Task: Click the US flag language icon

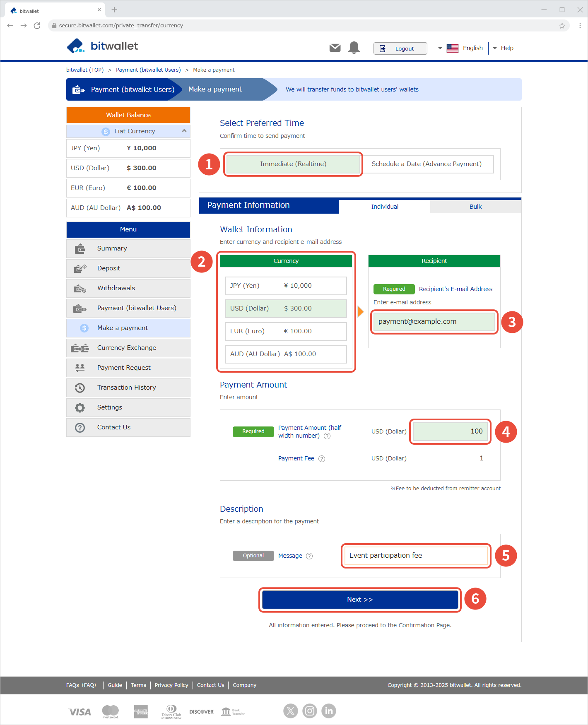Action: [452, 48]
